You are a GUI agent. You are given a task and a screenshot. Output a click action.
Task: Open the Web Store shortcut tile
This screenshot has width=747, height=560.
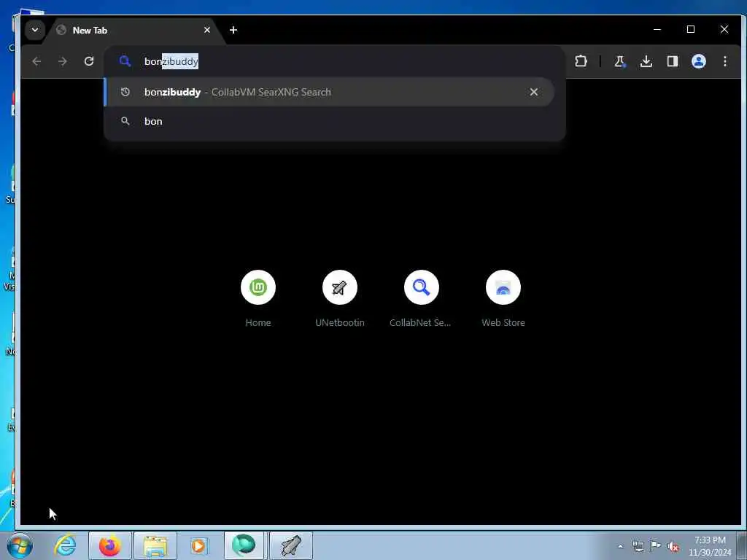pos(503,287)
